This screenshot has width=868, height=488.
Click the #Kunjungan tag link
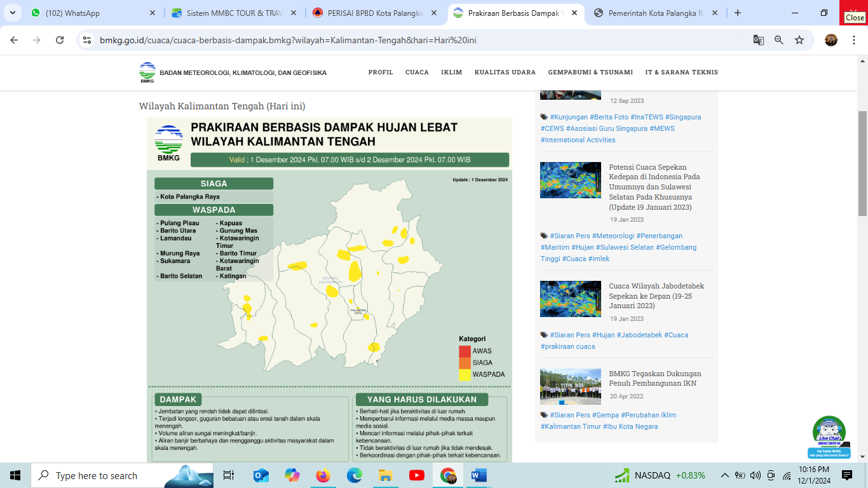tap(569, 117)
